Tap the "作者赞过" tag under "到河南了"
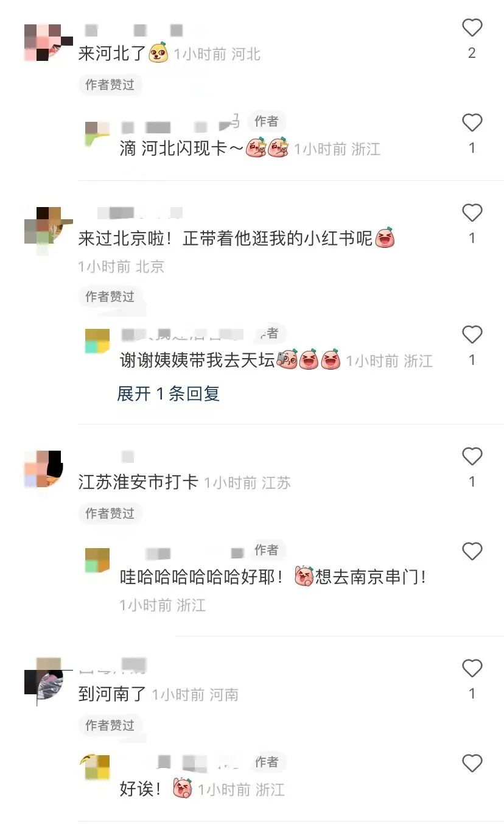 pos(110,725)
